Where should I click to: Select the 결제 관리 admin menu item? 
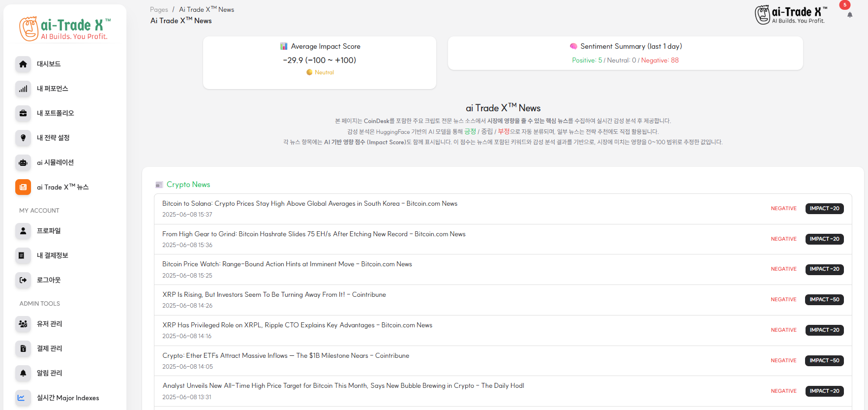click(x=49, y=348)
